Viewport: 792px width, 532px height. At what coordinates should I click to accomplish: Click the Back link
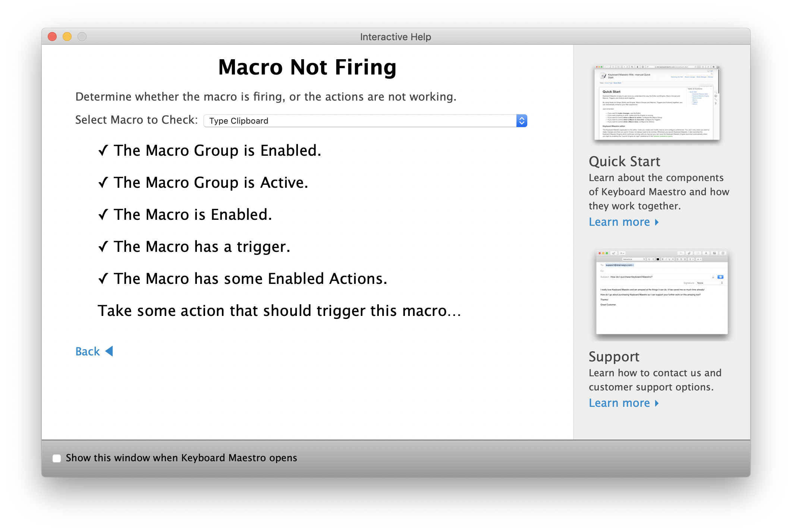(88, 351)
